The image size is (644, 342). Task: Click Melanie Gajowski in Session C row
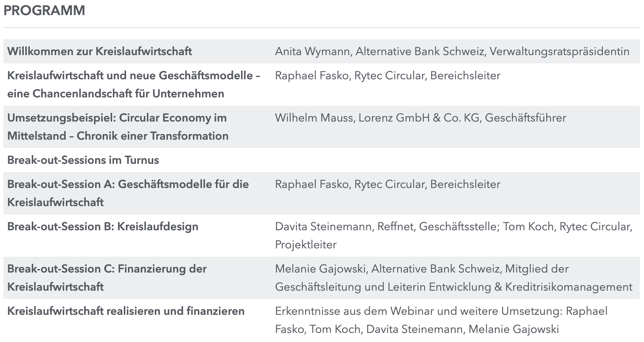click(321, 269)
